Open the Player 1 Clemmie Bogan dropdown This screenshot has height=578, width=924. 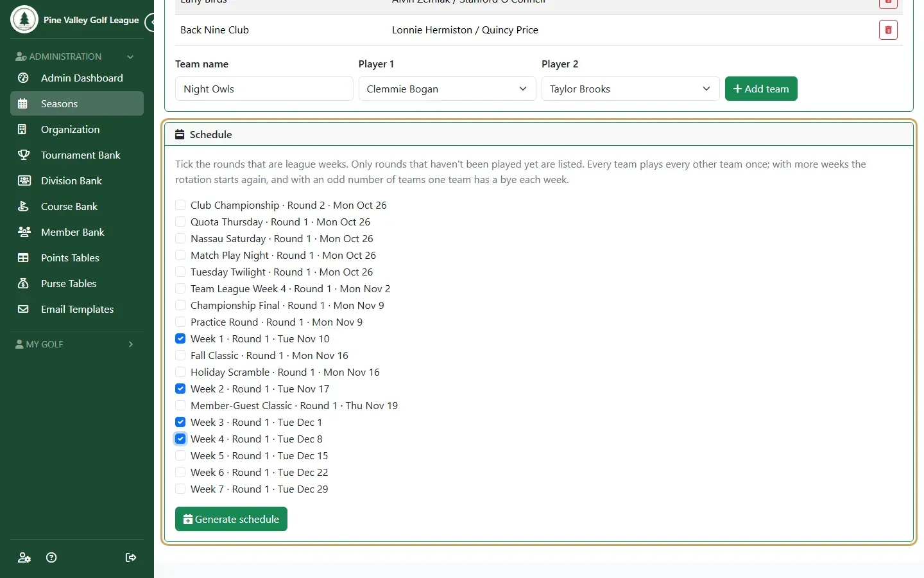447,89
